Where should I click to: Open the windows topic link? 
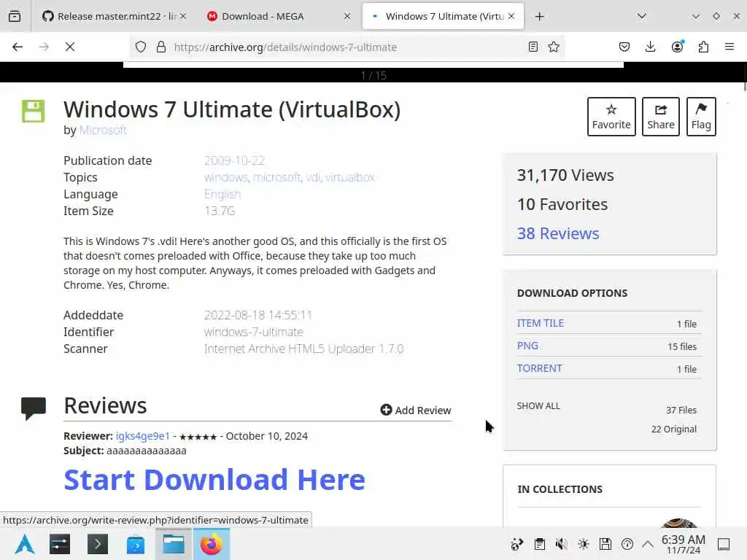click(226, 177)
